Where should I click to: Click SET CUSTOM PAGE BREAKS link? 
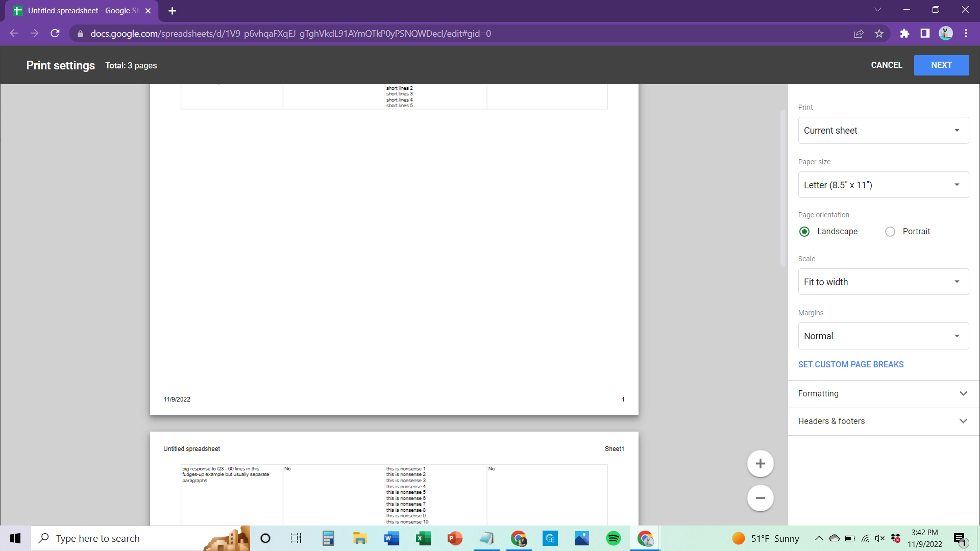click(852, 364)
